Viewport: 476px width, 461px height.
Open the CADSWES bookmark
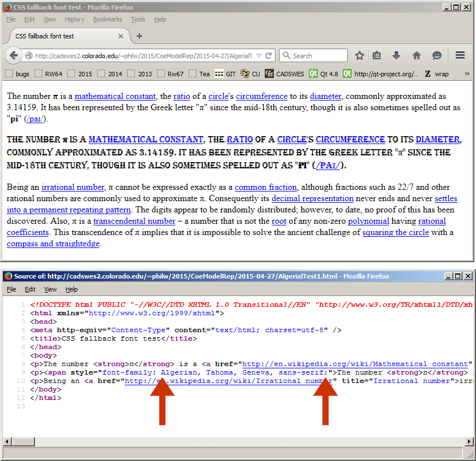[284, 74]
